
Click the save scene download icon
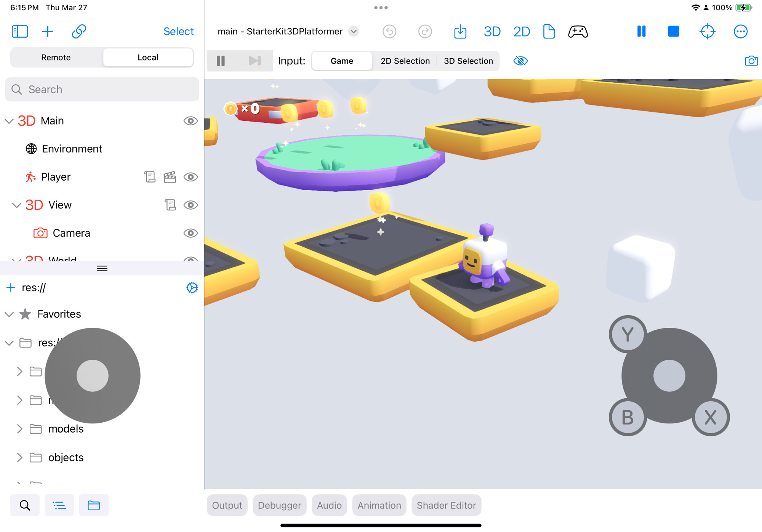[460, 31]
